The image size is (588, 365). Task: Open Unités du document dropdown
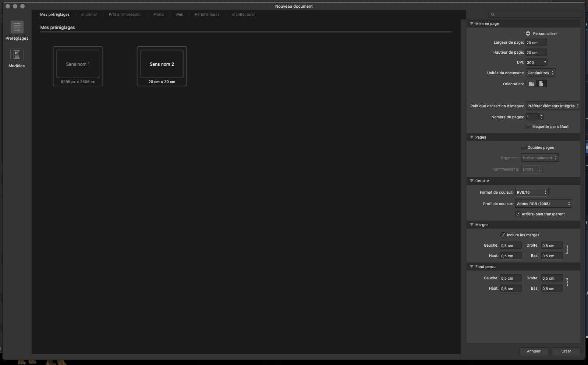[541, 73]
